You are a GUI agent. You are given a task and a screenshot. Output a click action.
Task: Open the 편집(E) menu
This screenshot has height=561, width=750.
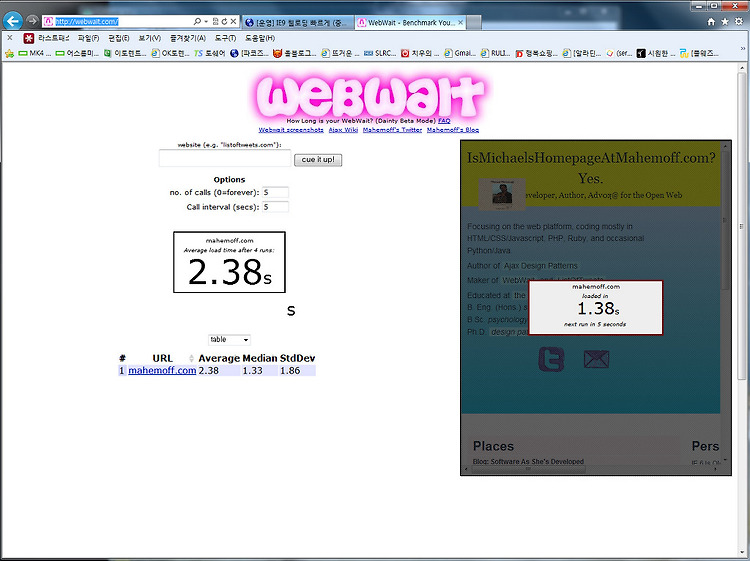pos(119,38)
